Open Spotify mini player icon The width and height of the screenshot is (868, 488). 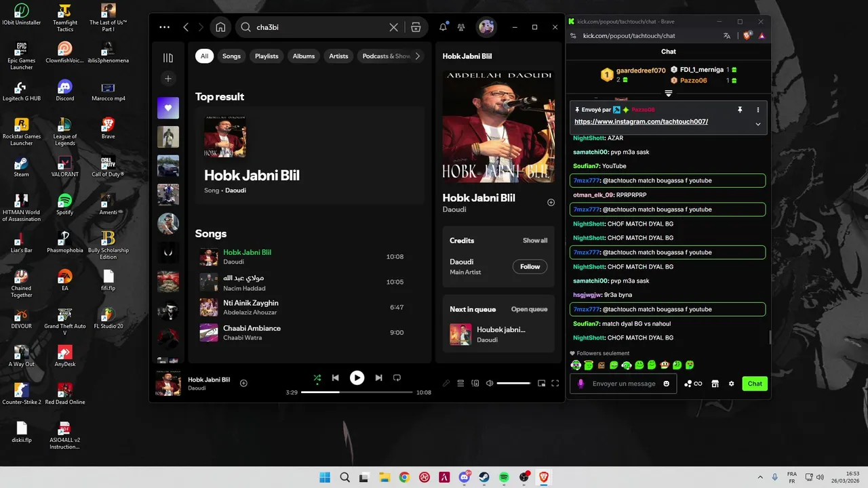[541, 384]
